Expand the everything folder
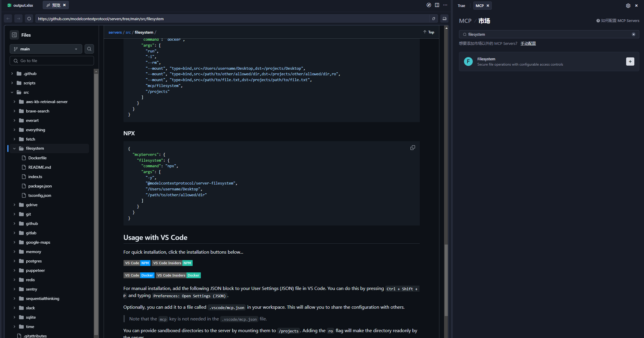The image size is (644, 338). (x=14, y=130)
